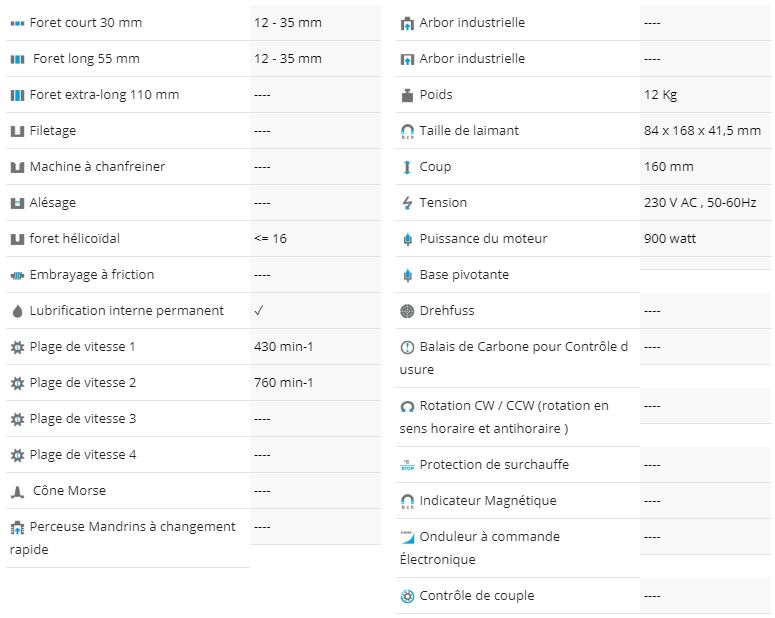Click the water drop Lubrification icon
This screenshot has width=775, height=618.
(x=17, y=311)
